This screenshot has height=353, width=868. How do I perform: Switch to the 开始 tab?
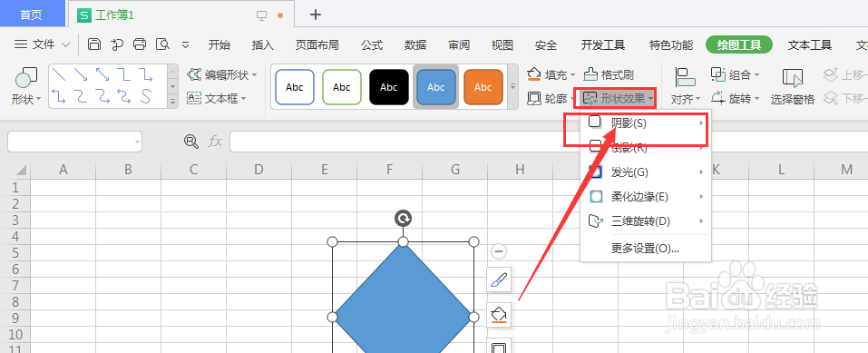[219, 44]
